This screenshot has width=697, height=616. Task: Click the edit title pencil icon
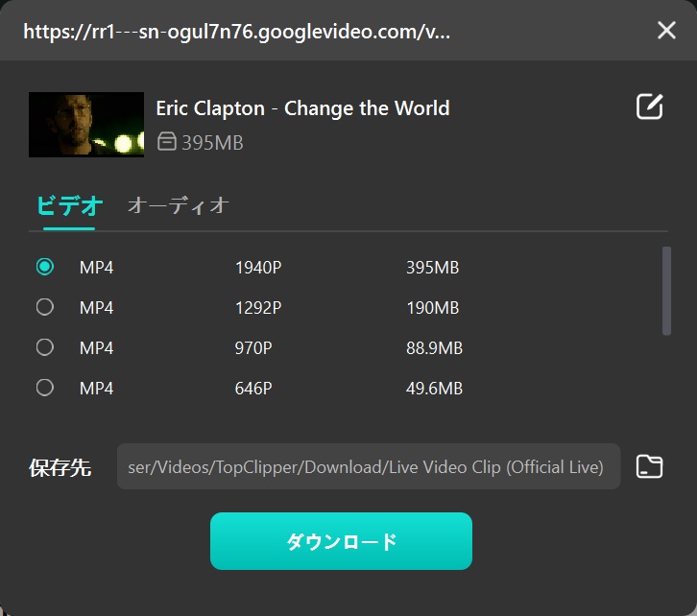[x=650, y=107]
